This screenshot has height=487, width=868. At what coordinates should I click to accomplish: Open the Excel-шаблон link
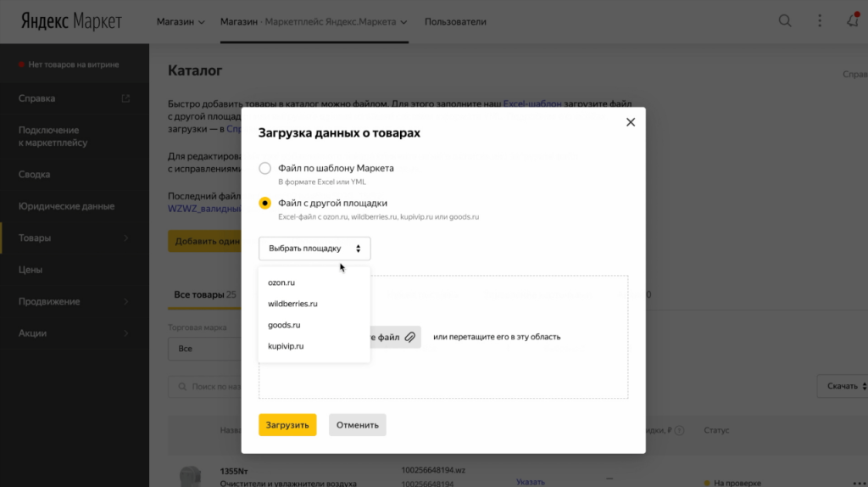coord(532,104)
